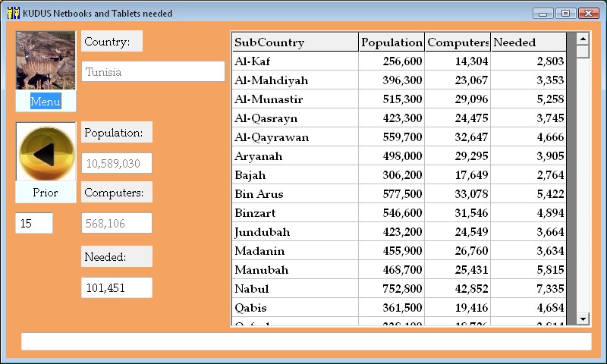Click the empty status bar text box

click(306, 342)
